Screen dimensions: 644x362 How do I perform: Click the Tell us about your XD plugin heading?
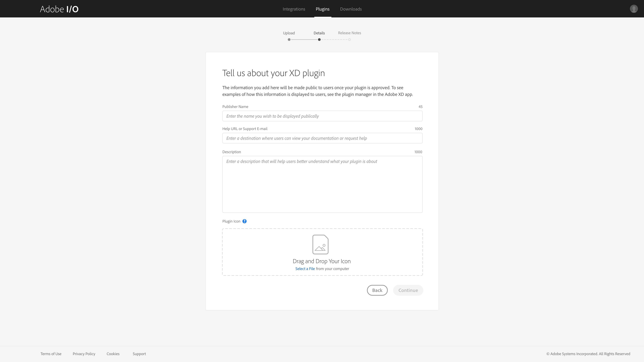(274, 73)
